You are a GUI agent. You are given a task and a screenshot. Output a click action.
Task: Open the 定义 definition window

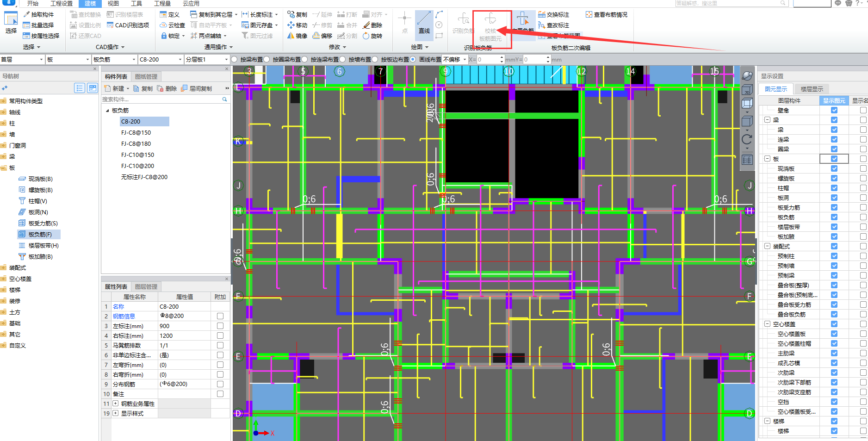[169, 15]
